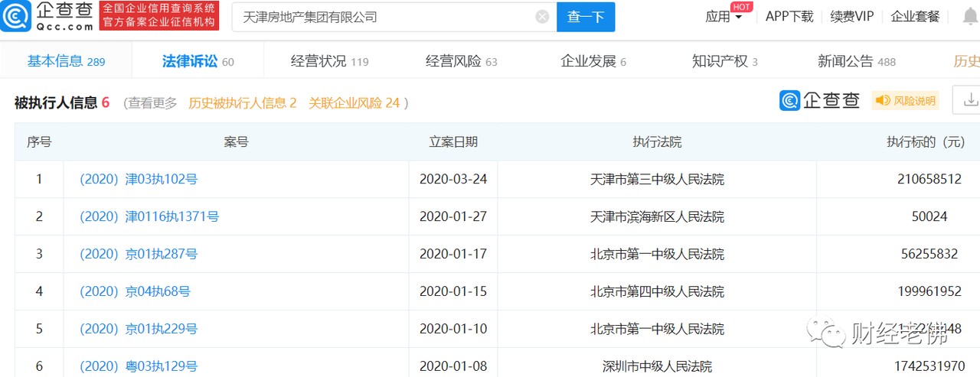The height and width of the screenshot is (377, 980).
Task: Select date 2020-01-15 cell
Action: [x=453, y=291]
